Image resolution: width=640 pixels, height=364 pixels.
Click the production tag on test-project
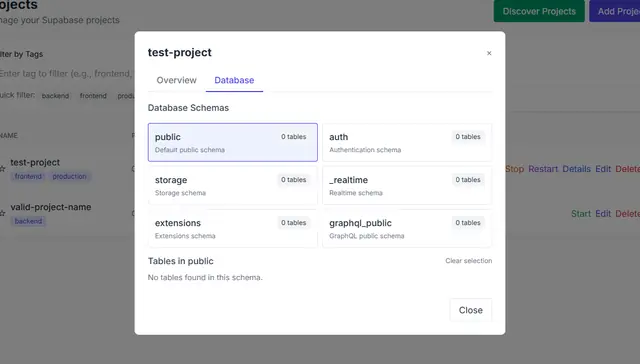point(69,176)
